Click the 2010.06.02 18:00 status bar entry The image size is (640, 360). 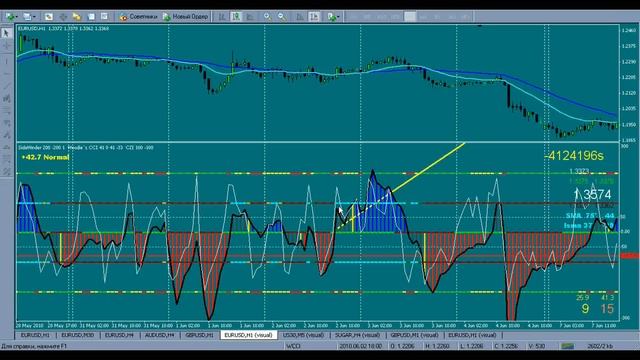tap(360, 346)
